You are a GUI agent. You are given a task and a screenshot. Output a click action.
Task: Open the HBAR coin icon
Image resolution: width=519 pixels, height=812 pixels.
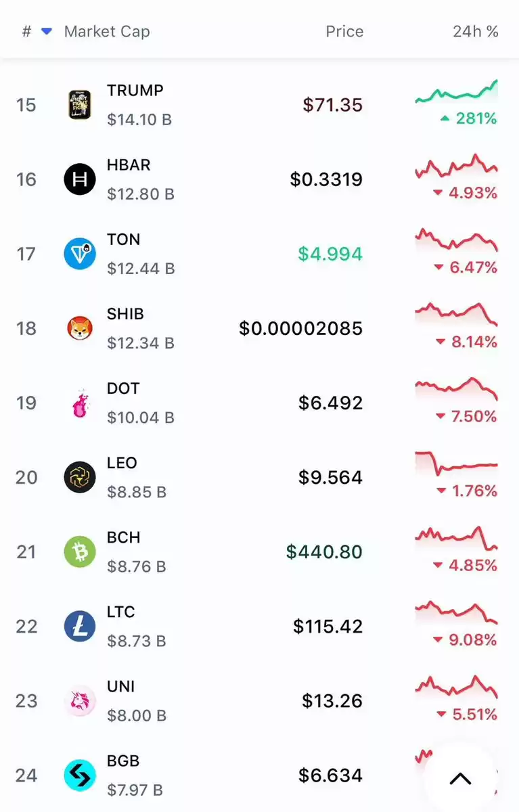click(x=80, y=179)
